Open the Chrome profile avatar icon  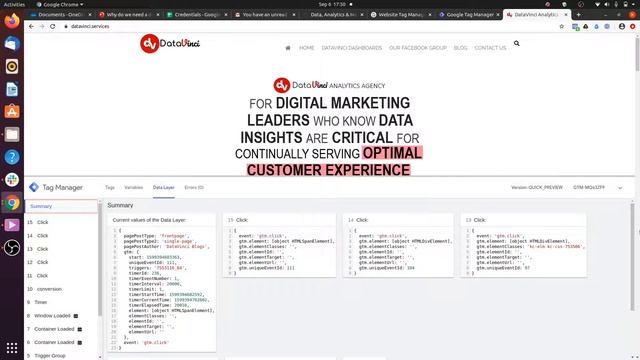622,26
